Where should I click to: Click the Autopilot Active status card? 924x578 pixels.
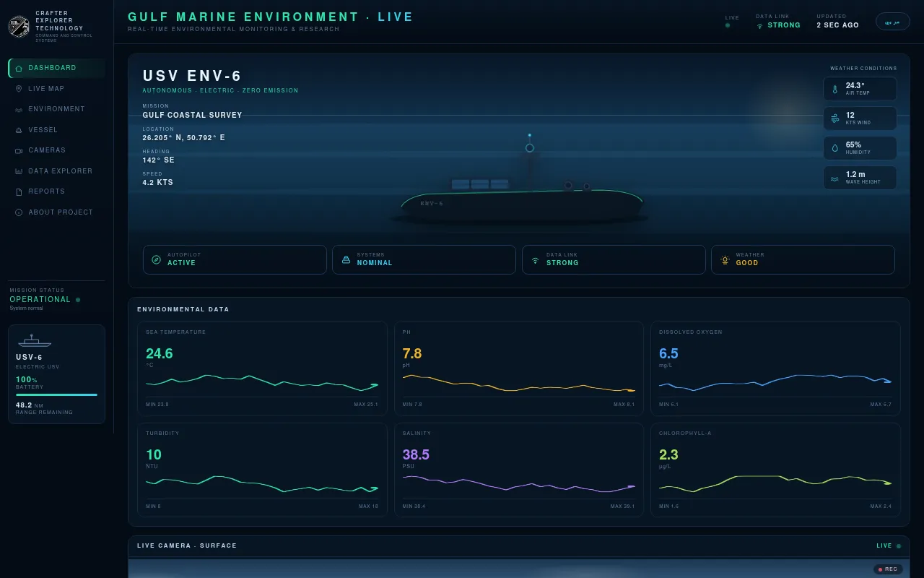pyautogui.click(x=235, y=260)
